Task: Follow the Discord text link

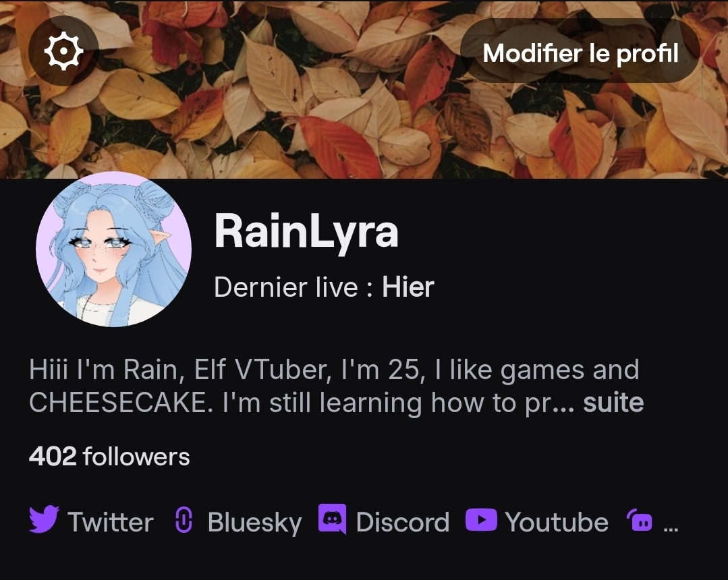Action: pos(403,522)
